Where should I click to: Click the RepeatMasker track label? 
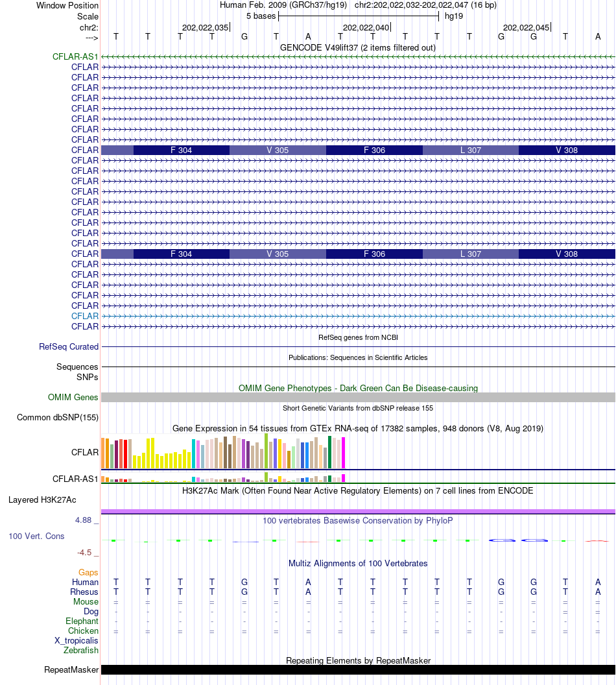click(71, 669)
